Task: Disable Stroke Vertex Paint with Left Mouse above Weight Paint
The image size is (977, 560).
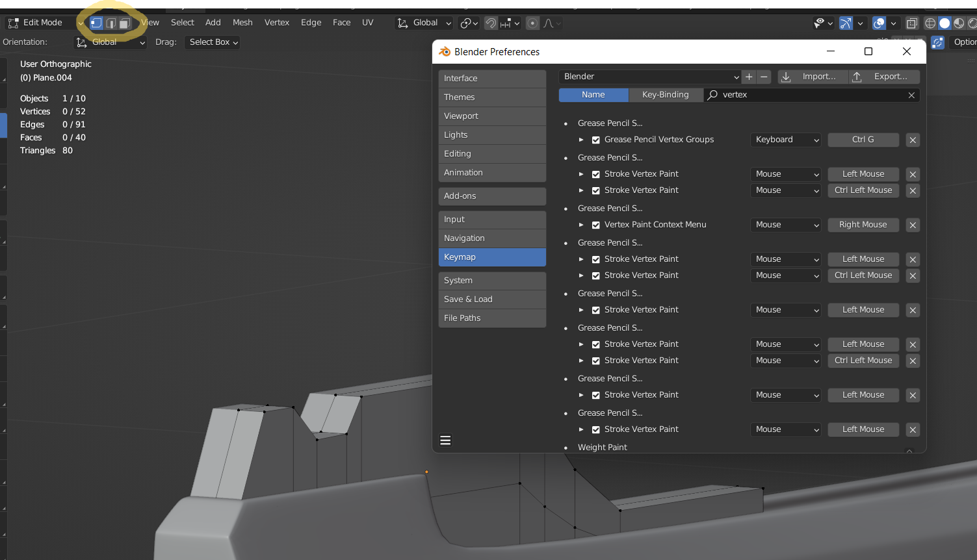Action: pos(595,429)
